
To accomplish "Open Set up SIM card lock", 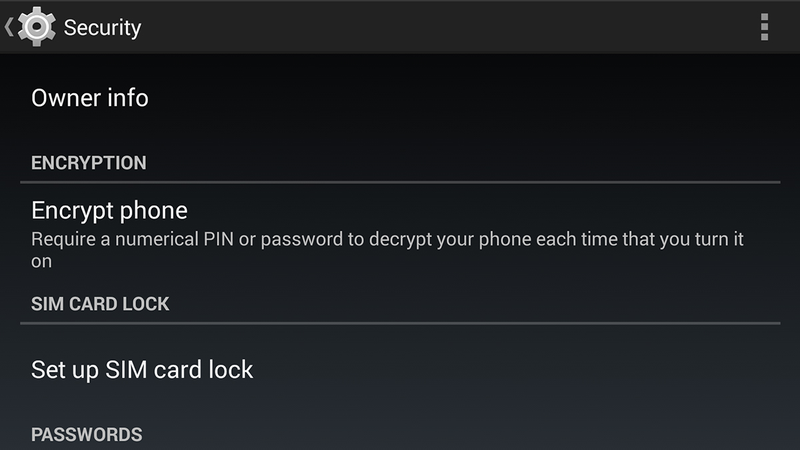I will coord(400,370).
